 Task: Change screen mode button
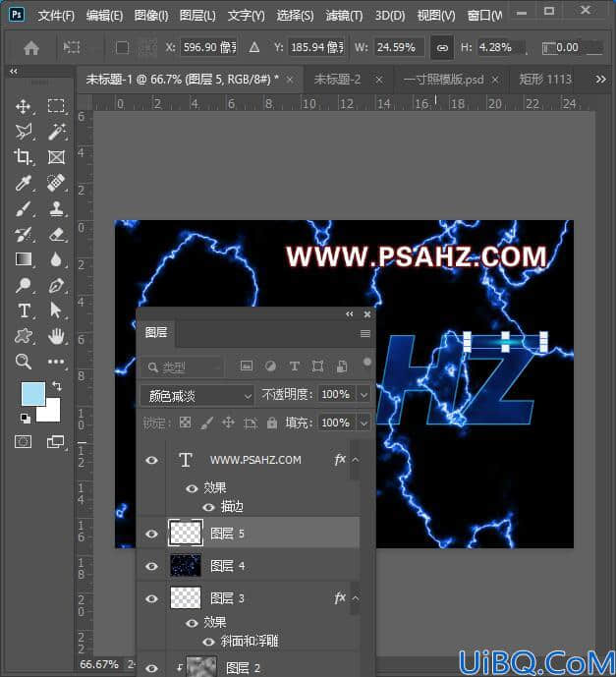coord(55,441)
